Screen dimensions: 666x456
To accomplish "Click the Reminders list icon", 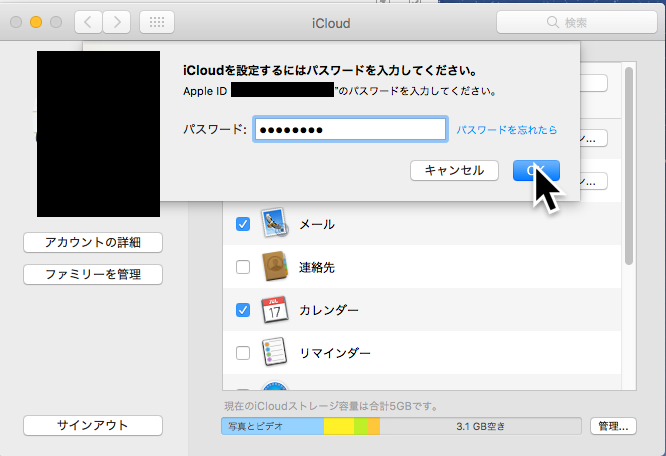I will 274,353.
